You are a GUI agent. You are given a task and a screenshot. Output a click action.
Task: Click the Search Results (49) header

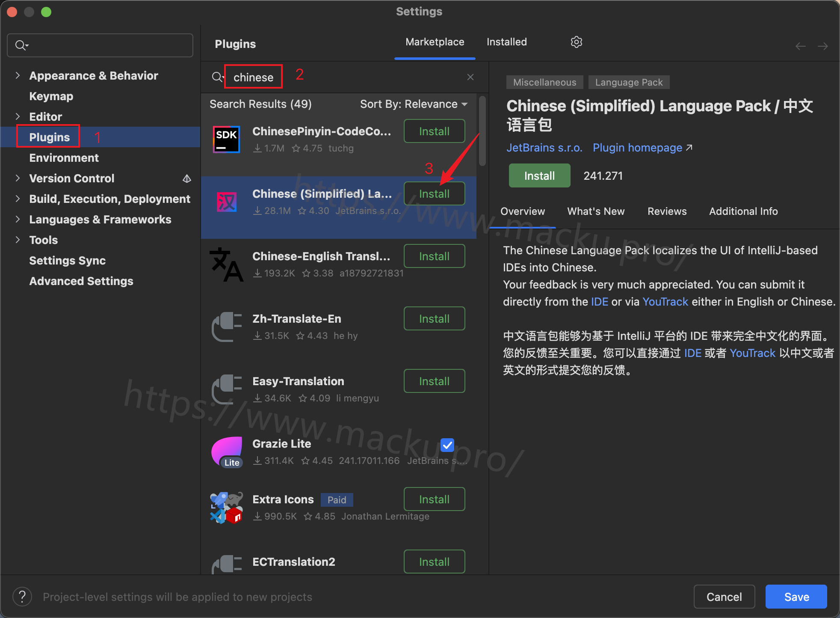tap(260, 104)
